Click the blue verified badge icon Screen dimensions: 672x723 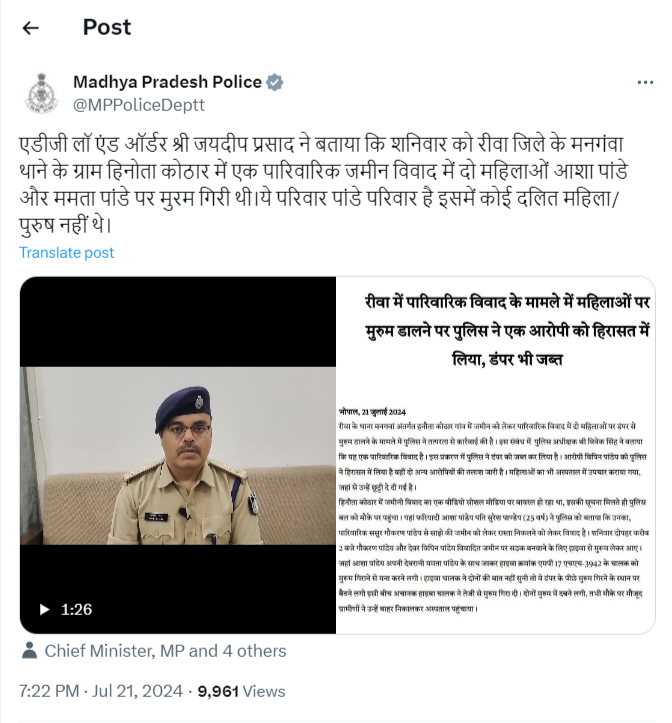[275, 83]
